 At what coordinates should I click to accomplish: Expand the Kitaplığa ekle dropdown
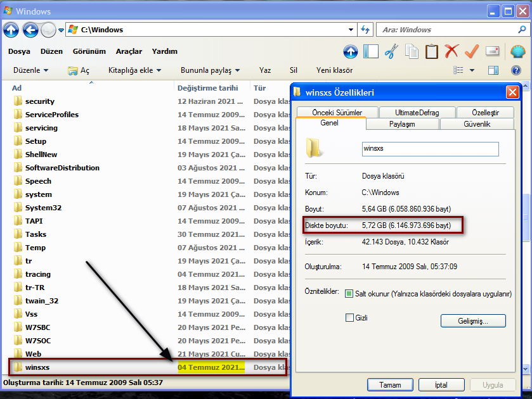pos(134,70)
